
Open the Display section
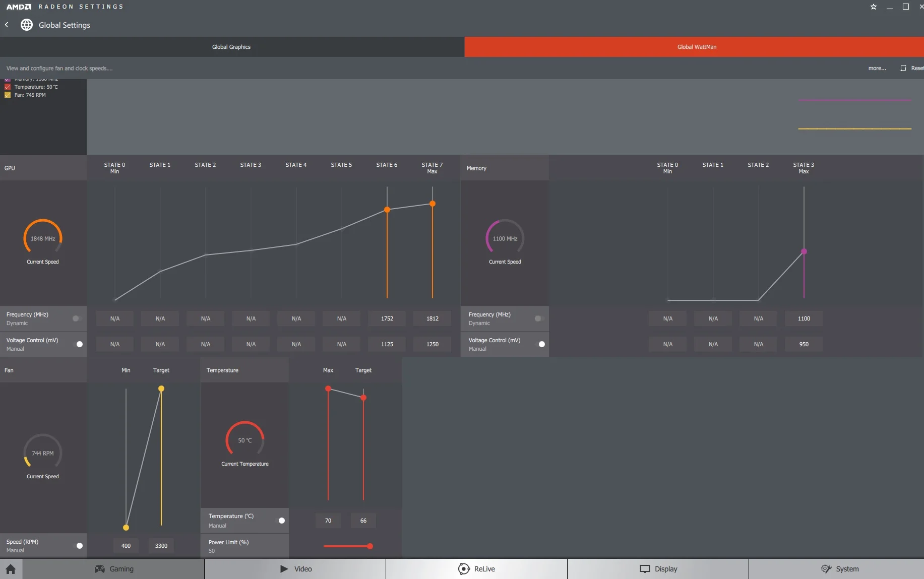click(658, 569)
